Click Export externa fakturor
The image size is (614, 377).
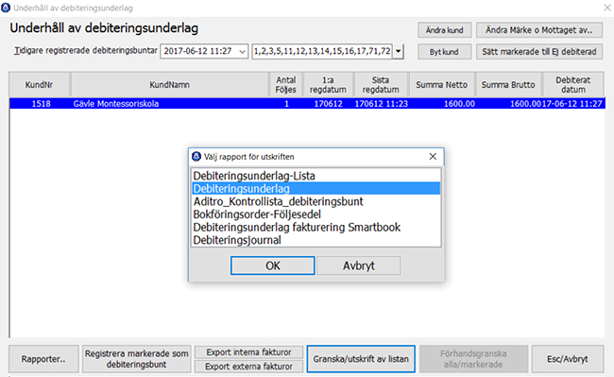[x=249, y=366]
